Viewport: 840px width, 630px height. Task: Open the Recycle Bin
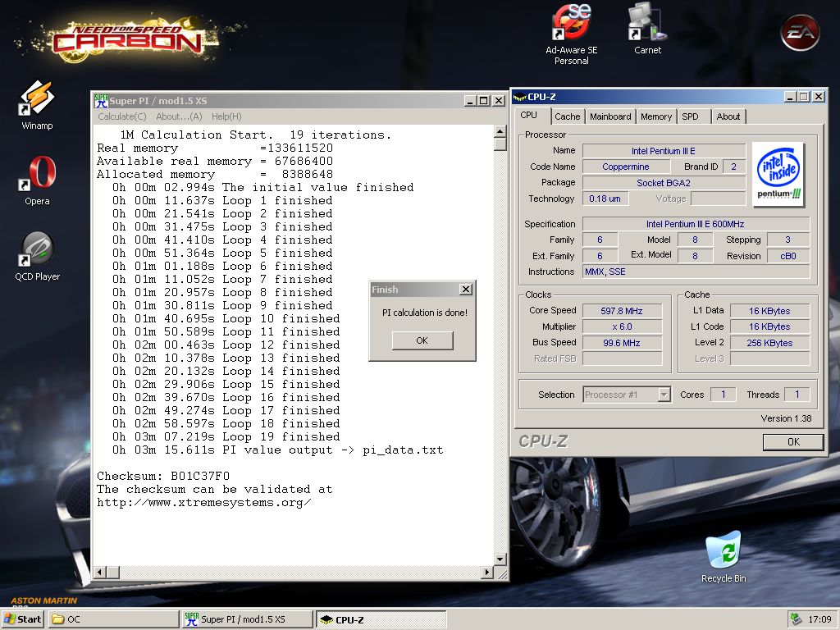pyautogui.click(x=724, y=557)
